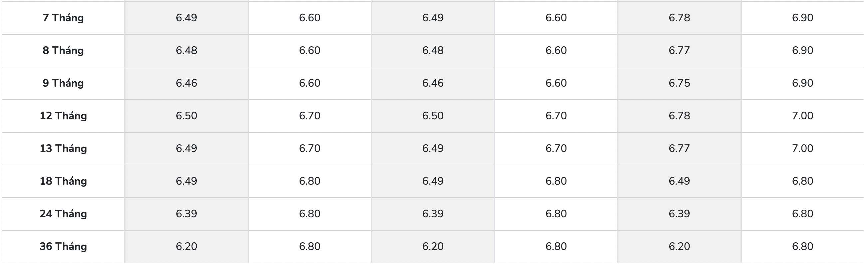868x266 pixels.
Task: Select the 36 Tháng row label
Action: 63,246
